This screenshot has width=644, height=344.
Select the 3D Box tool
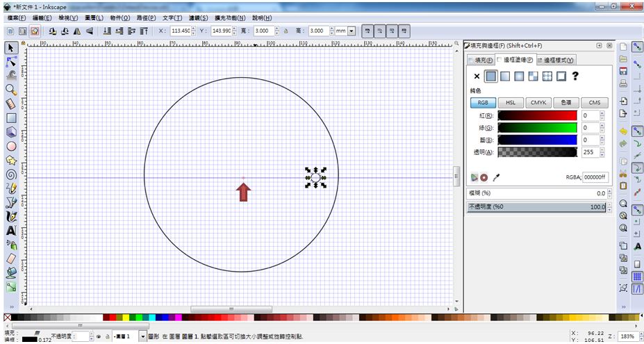click(x=10, y=132)
